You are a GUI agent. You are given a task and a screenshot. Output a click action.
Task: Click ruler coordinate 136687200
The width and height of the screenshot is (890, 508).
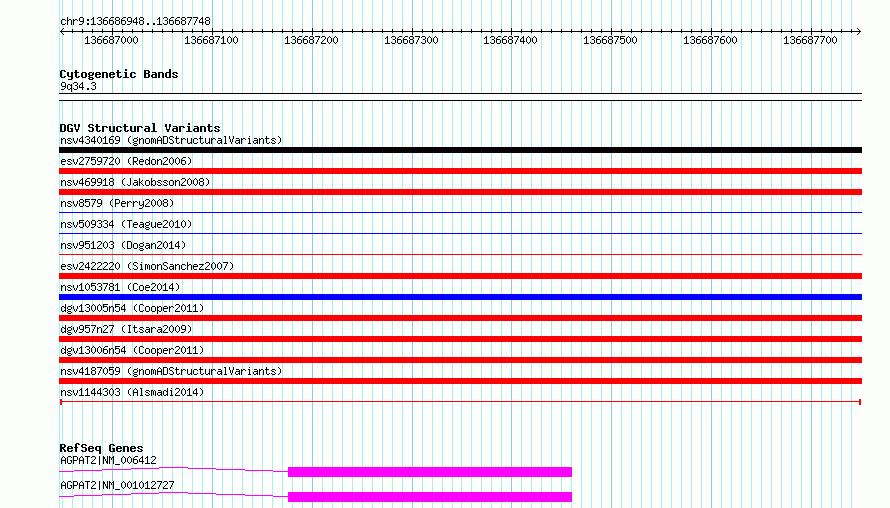pyautogui.click(x=311, y=40)
